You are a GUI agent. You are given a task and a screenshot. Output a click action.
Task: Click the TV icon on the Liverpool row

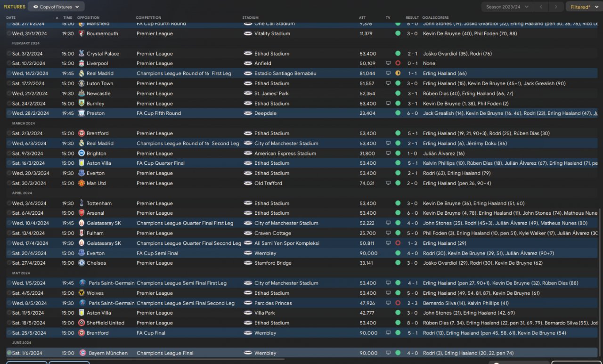click(388, 64)
